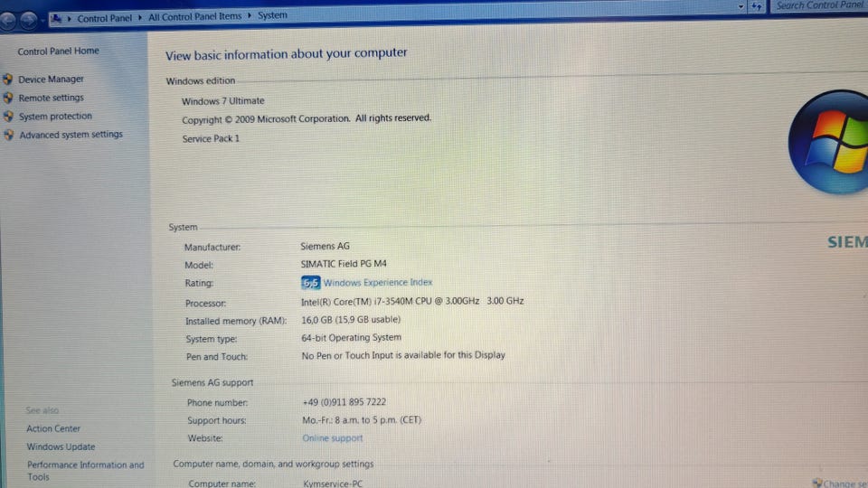868x488 pixels.
Task: Click the Change settings link
Action: coord(844,483)
